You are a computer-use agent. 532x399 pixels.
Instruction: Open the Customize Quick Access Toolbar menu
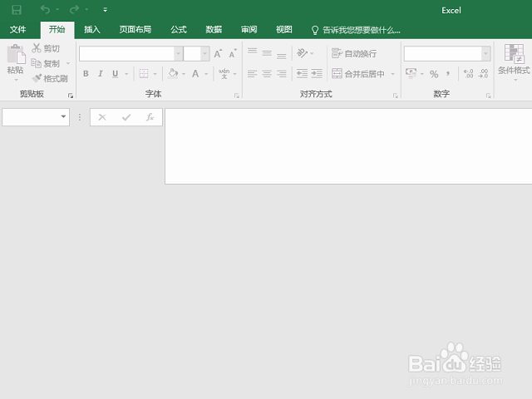(106, 10)
